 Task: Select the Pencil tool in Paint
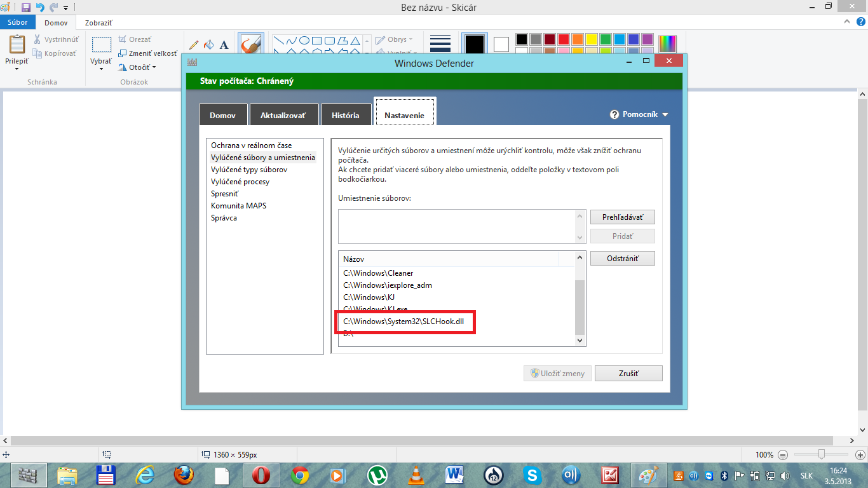195,45
